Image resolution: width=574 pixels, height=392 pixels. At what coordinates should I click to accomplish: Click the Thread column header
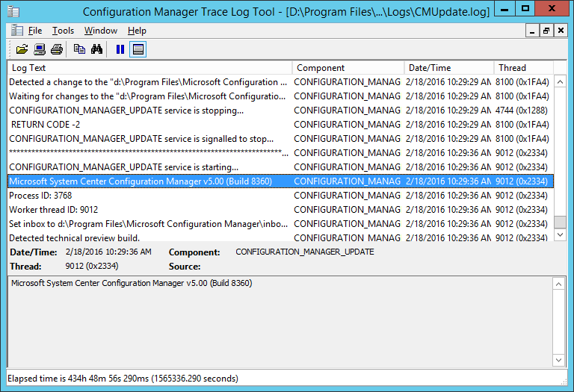(524, 68)
